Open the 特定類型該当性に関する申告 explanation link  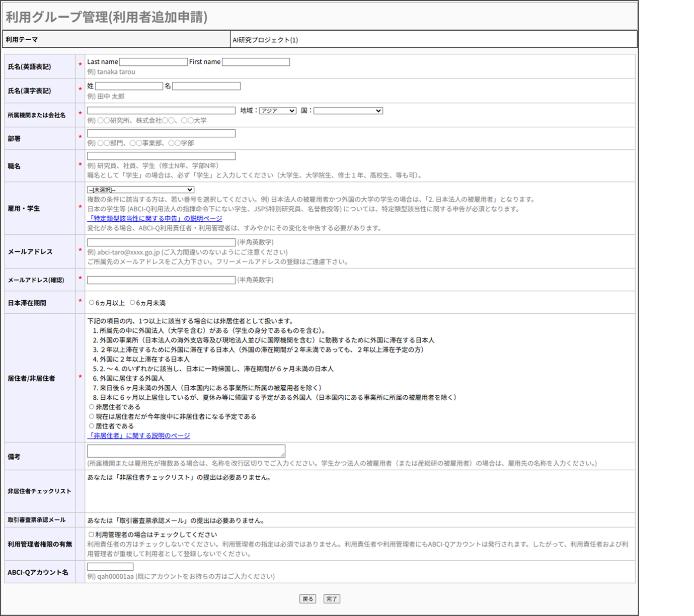(155, 219)
